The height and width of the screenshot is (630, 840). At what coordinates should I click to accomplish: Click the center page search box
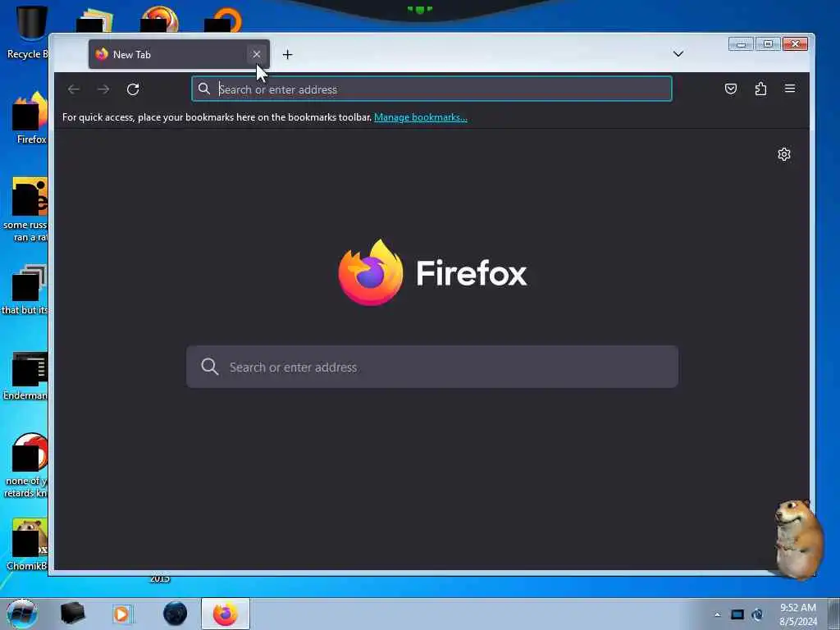pyautogui.click(x=431, y=367)
